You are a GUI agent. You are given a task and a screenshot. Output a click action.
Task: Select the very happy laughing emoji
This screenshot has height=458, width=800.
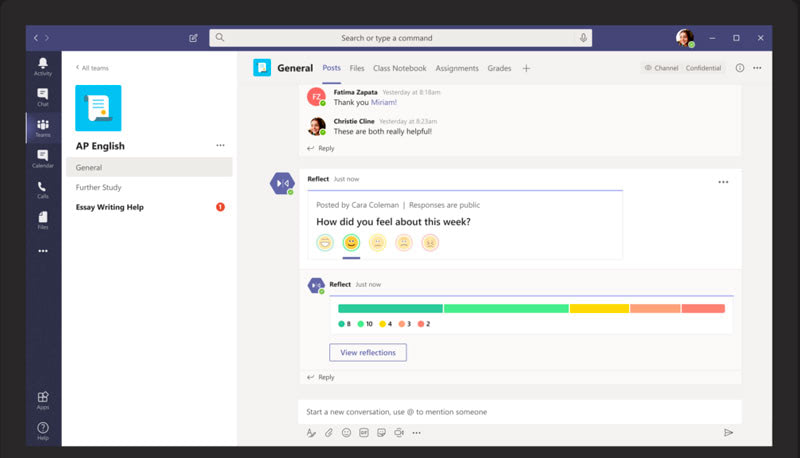click(x=325, y=243)
